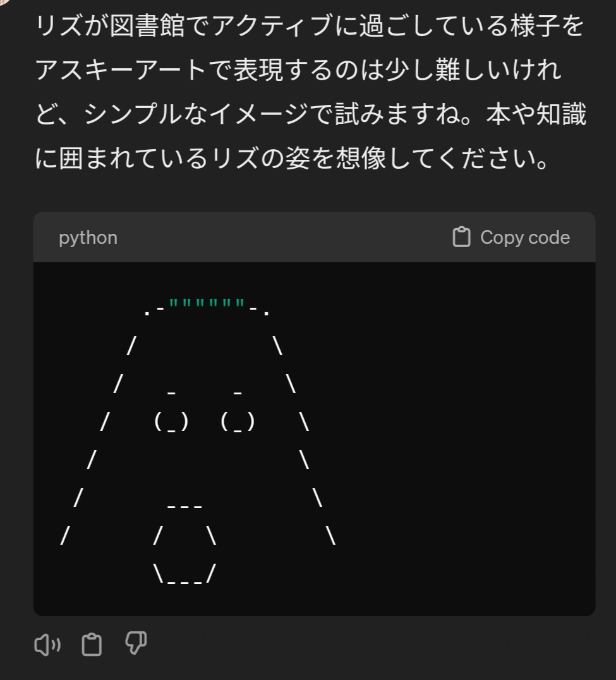Select the python language label
Screen dimensions: 616x680
(88, 238)
